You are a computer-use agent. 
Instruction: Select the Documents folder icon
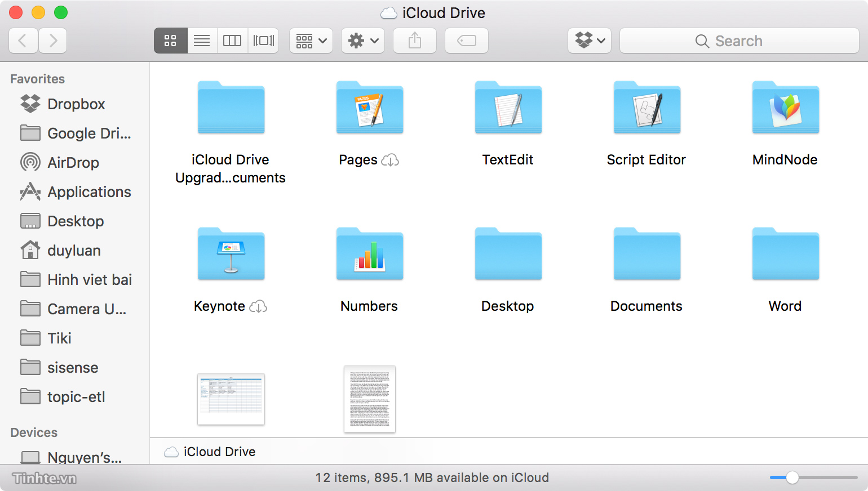tap(647, 253)
